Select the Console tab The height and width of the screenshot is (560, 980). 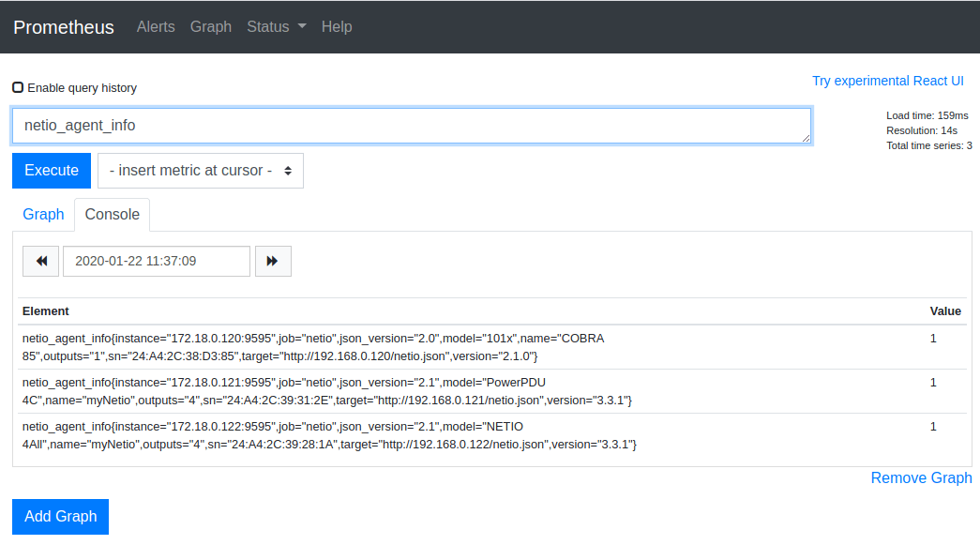113,215
